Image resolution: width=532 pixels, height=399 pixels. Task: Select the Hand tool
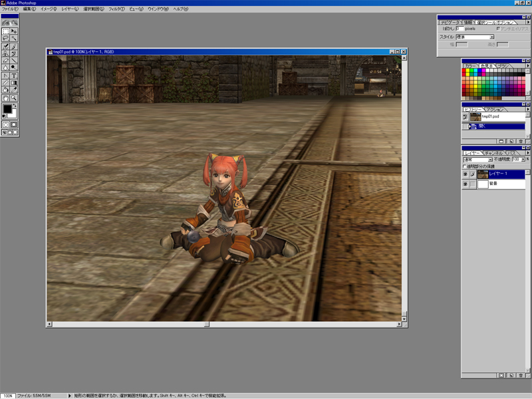pyautogui.click(x=6, y=98)
